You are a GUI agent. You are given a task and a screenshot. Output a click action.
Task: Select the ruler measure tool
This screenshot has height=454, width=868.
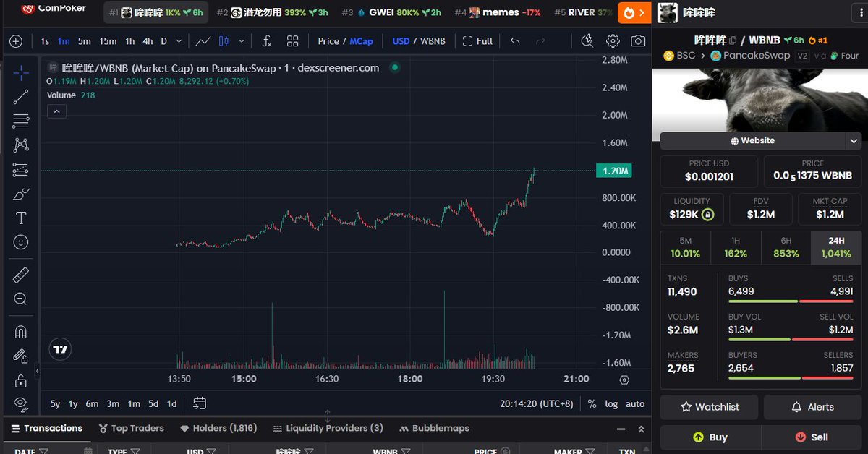[21, 275]
